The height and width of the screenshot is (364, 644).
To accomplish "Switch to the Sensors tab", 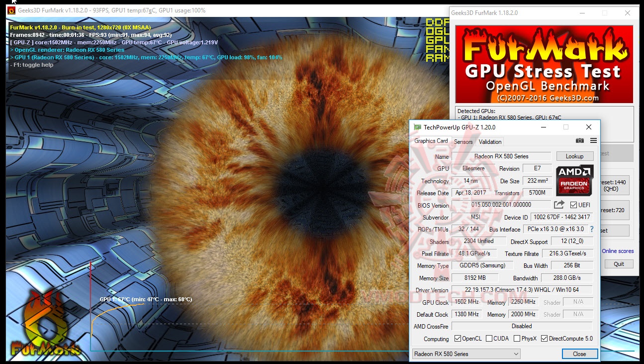I will coord(463,142).
